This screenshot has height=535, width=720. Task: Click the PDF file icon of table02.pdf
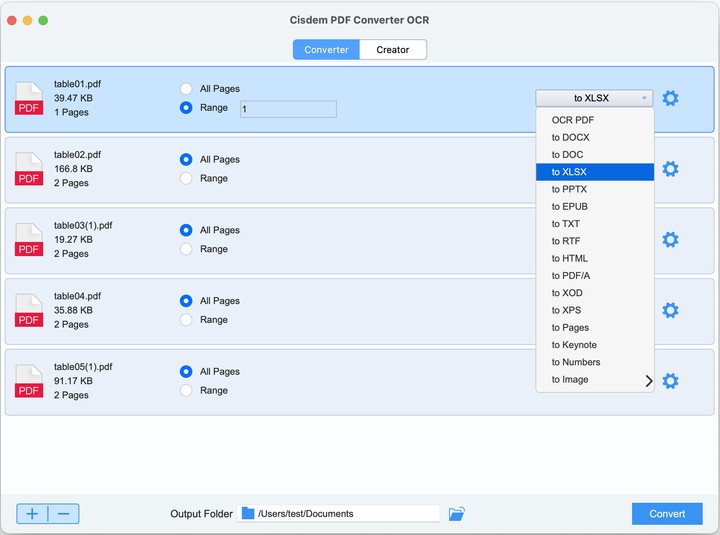(x=29, y=169)
